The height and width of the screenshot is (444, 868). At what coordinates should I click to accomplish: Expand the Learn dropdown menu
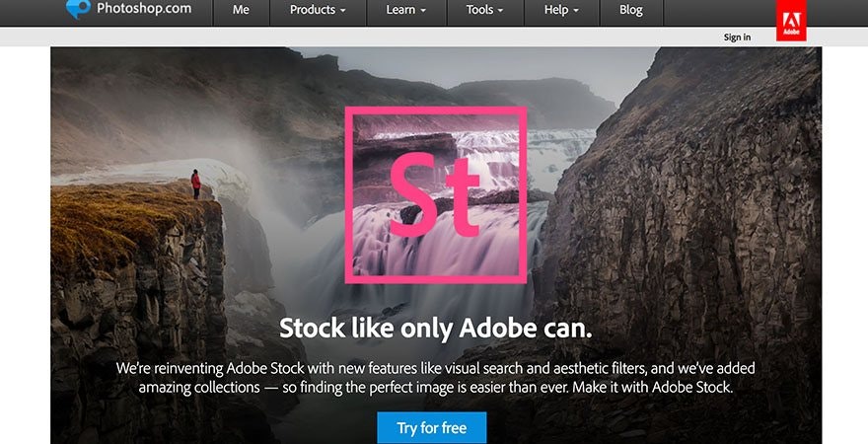click(x=406, y=11)
